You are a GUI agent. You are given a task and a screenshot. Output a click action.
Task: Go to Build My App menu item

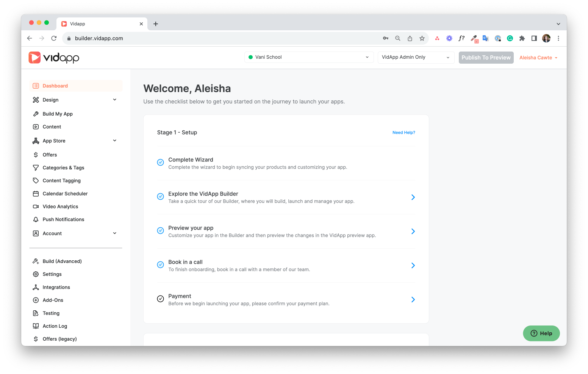point(58,114)
